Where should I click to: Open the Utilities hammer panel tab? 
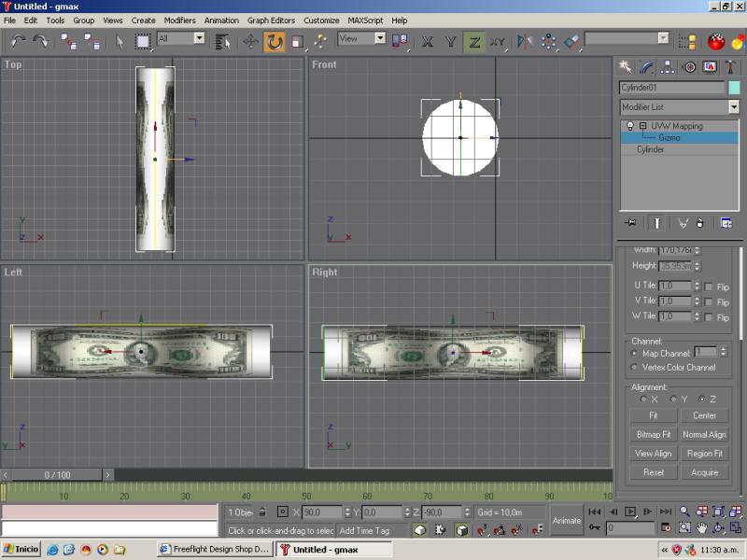click(x=729, y=66)
